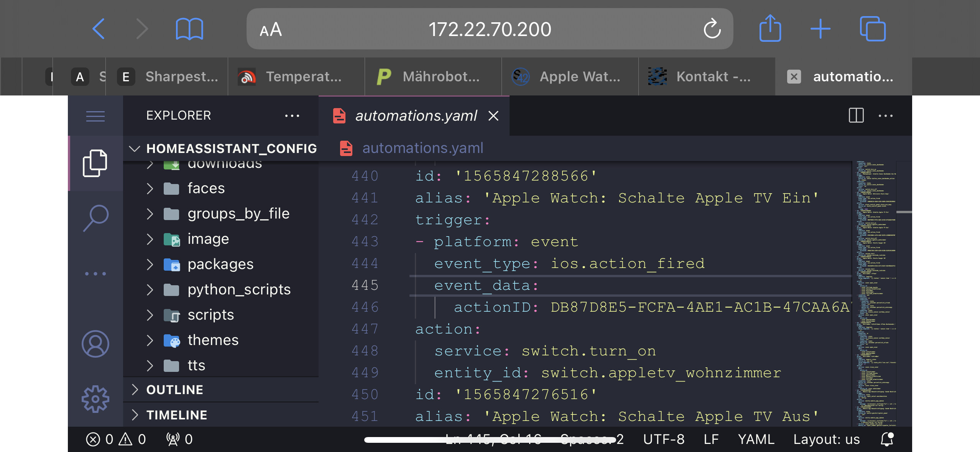Viewport: 980px width, 452px height.
Task: Expand the groups_by_file folder
Action: 150,214
